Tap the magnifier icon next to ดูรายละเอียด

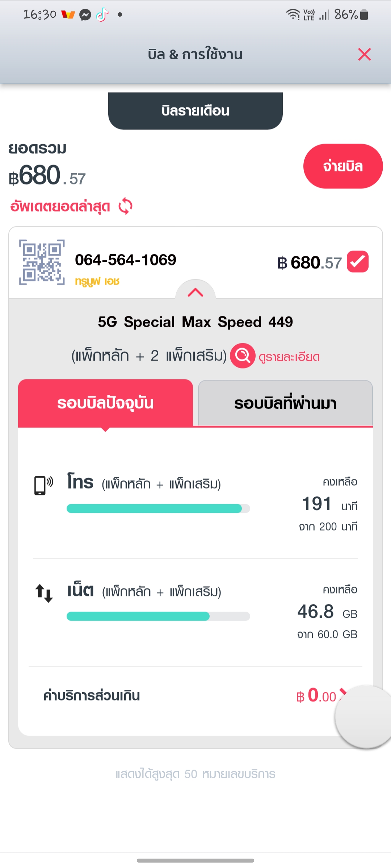(x=243, y=356)
